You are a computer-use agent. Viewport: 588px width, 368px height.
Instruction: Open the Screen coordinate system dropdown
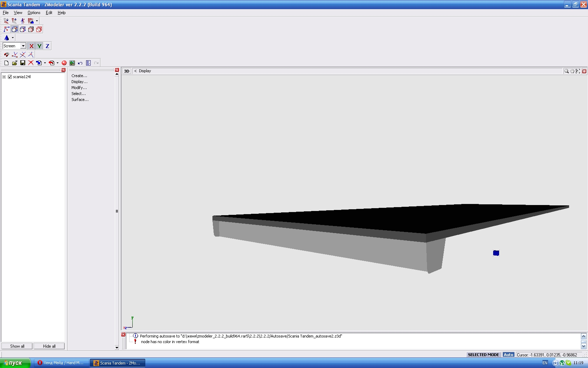coord(23,46)
